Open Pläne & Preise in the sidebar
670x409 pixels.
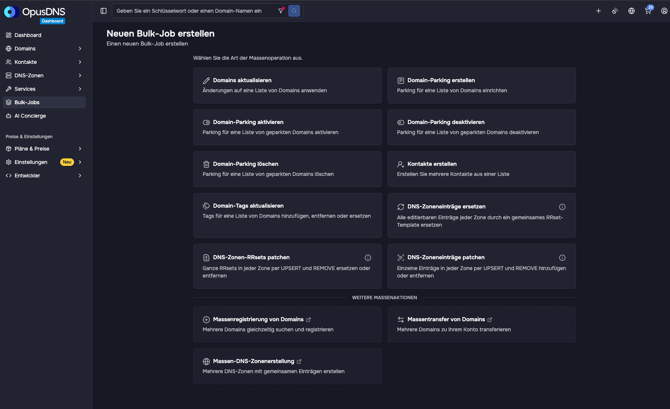pos(44,149)
